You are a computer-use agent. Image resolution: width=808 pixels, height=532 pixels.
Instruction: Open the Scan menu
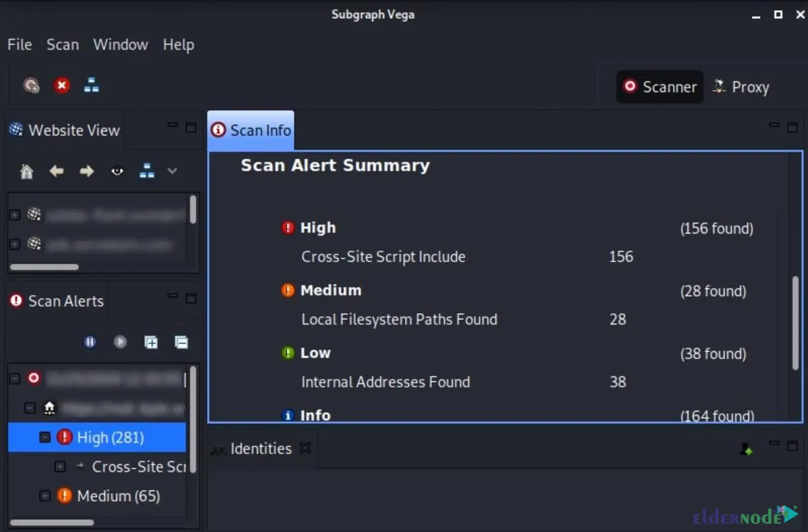(x=63, y=45)
